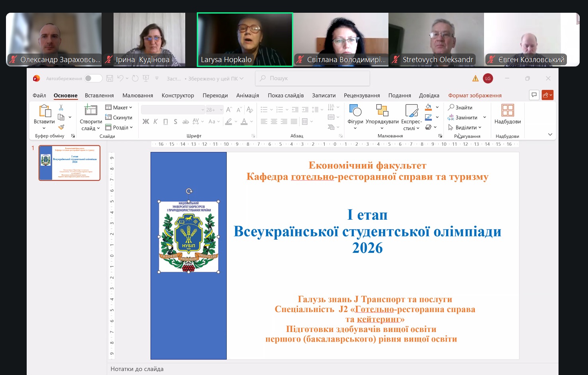Open Експрес-стилі quick styles gallery
The width and height of the screenshot is (588, 375).
coord(412,117)
